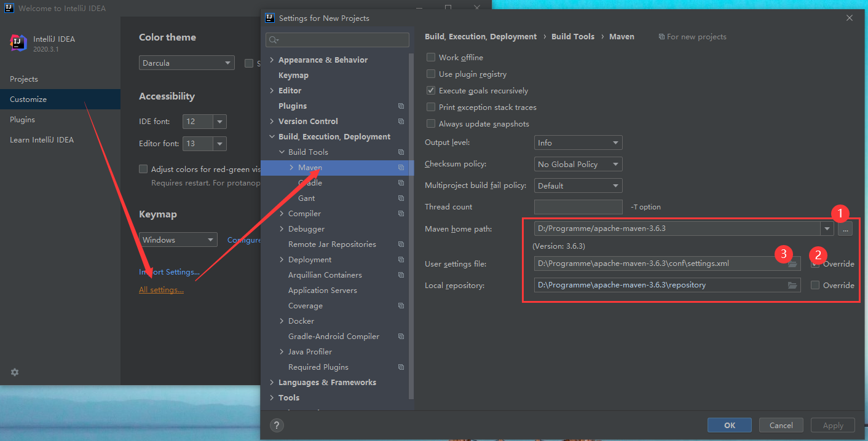Uncheck Execute goals recursively

[431, 90]
